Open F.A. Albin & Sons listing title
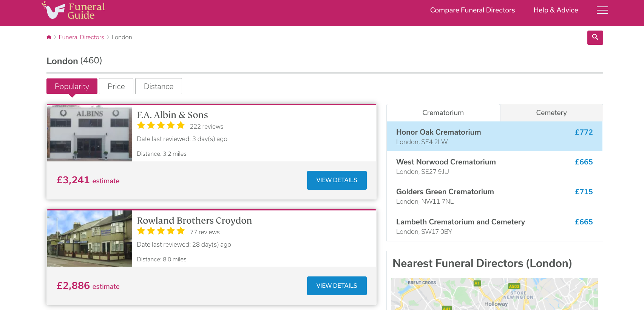 172,115
